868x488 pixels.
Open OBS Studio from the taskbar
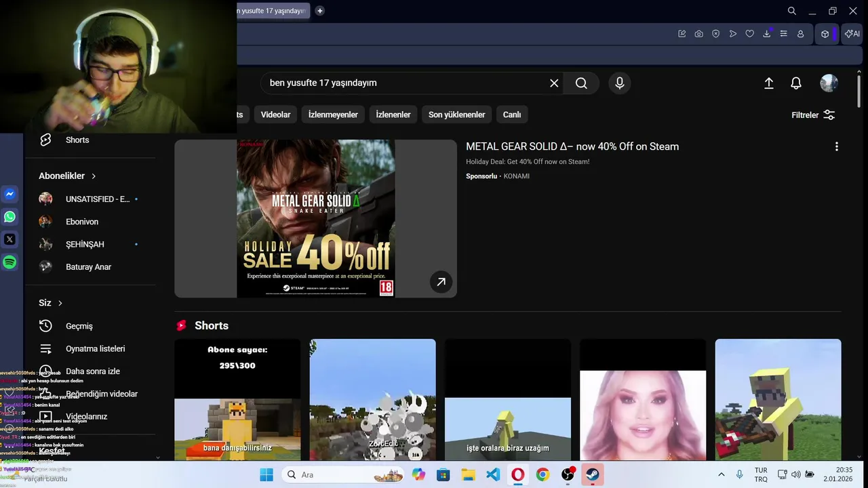(568, 474)
